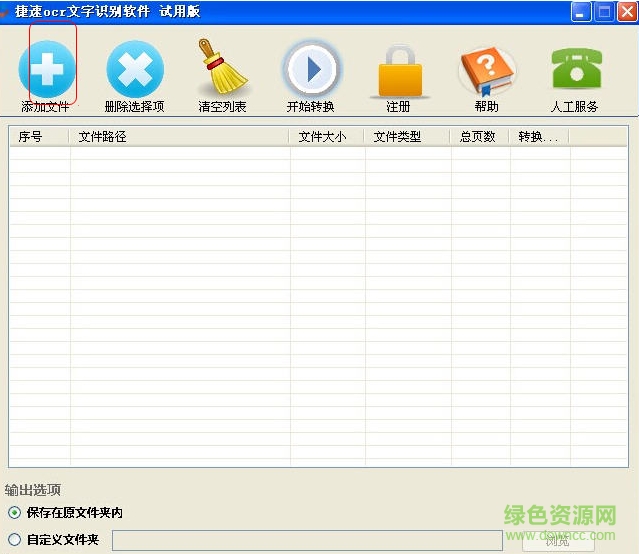Click the 浏览 browse button
This screenshot has height=554, width=639.
(558, 541)
